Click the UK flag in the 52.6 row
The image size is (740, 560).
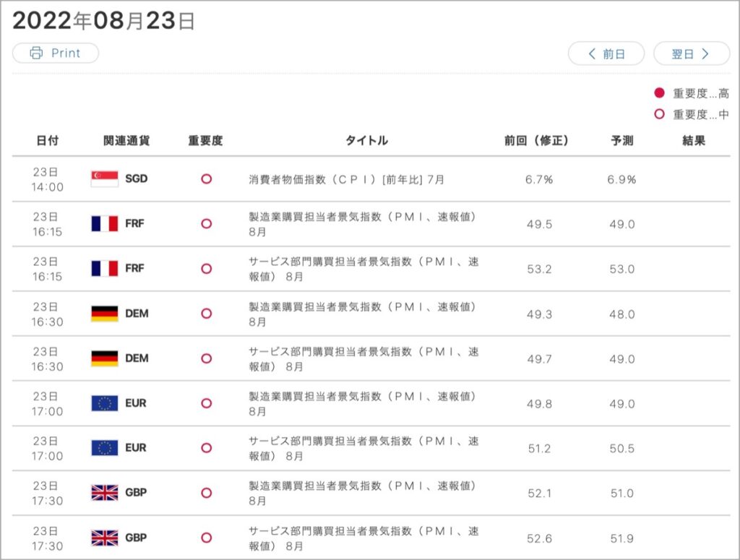(104, 538)
